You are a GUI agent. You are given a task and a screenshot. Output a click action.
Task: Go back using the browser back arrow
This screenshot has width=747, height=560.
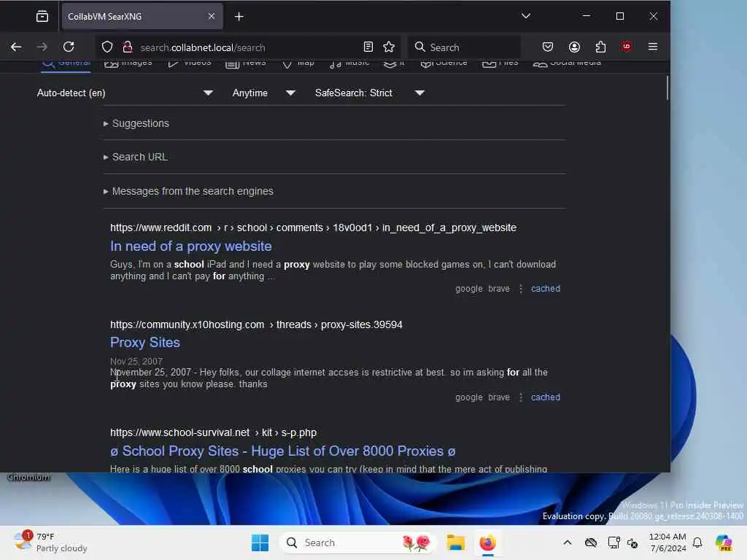point(16,47)
